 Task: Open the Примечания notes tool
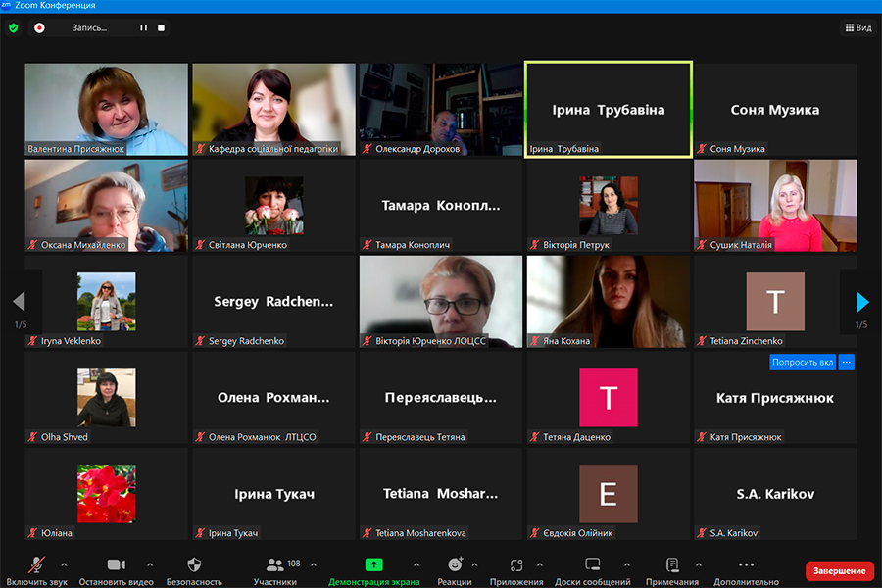point(672,566)
